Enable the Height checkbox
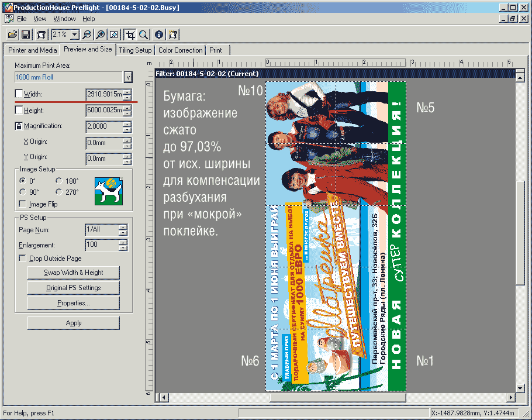The height and width of the screenshot is (420, 532). tap(19, 110)
